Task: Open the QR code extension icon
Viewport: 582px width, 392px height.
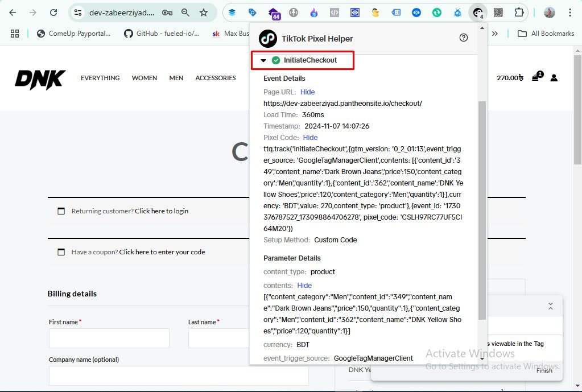Action: pos(498,13)
